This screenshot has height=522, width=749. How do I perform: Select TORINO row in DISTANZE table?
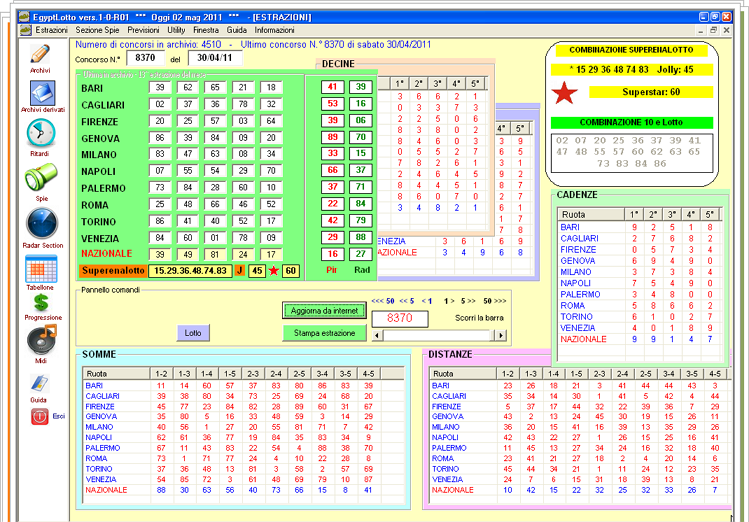click(579, 469)
